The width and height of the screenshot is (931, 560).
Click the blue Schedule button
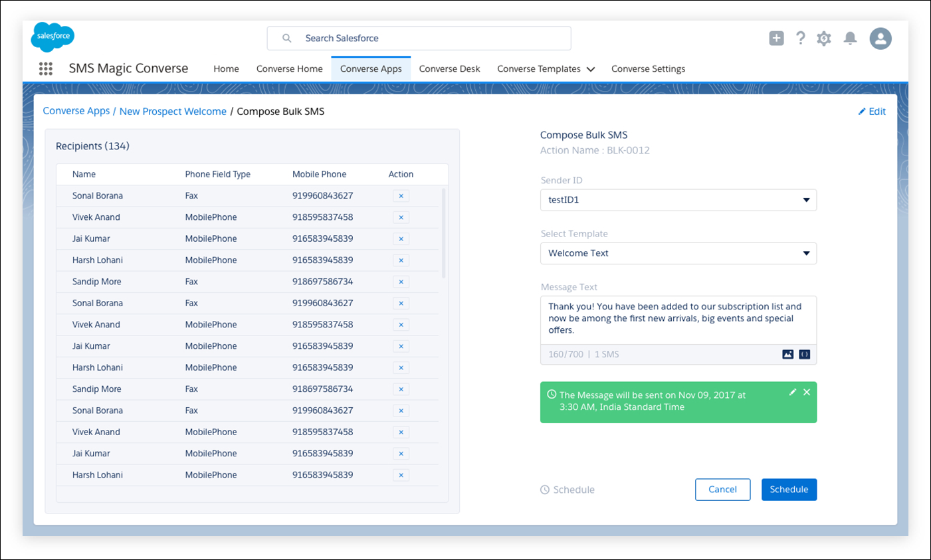coord(789,490)
